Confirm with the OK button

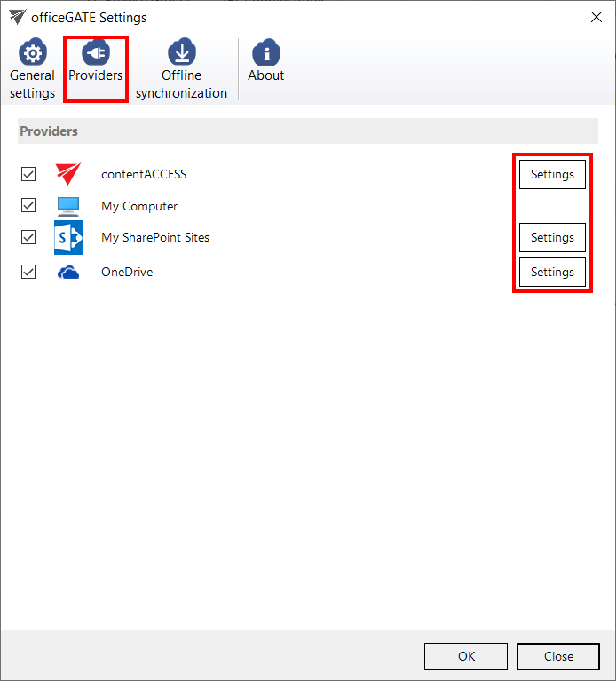click(466, 656)
